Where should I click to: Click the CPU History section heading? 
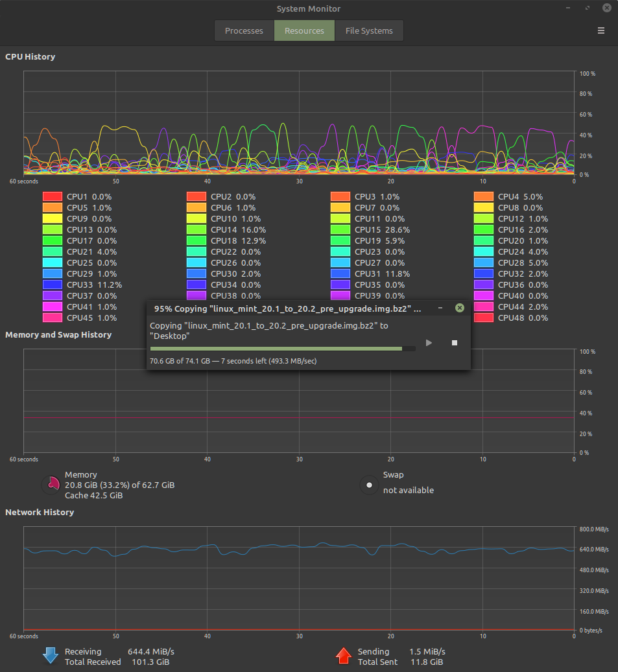(30, 57)
